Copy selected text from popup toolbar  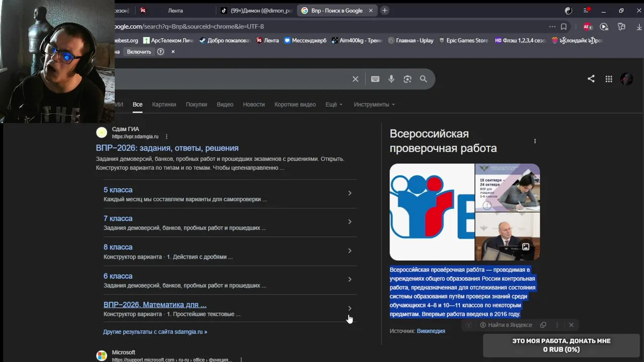tap(543, 325)
